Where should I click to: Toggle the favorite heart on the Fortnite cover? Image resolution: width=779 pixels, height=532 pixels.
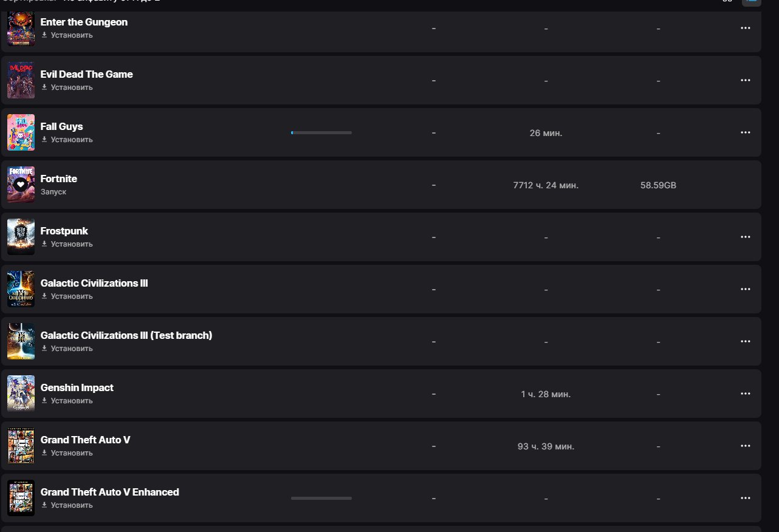(21, 184)
